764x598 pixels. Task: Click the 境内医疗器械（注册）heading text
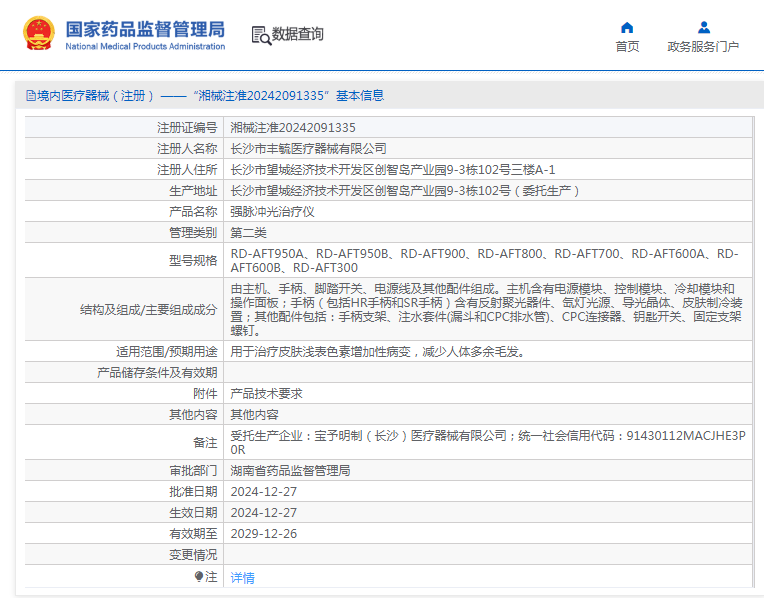click(x=96, y=96)
